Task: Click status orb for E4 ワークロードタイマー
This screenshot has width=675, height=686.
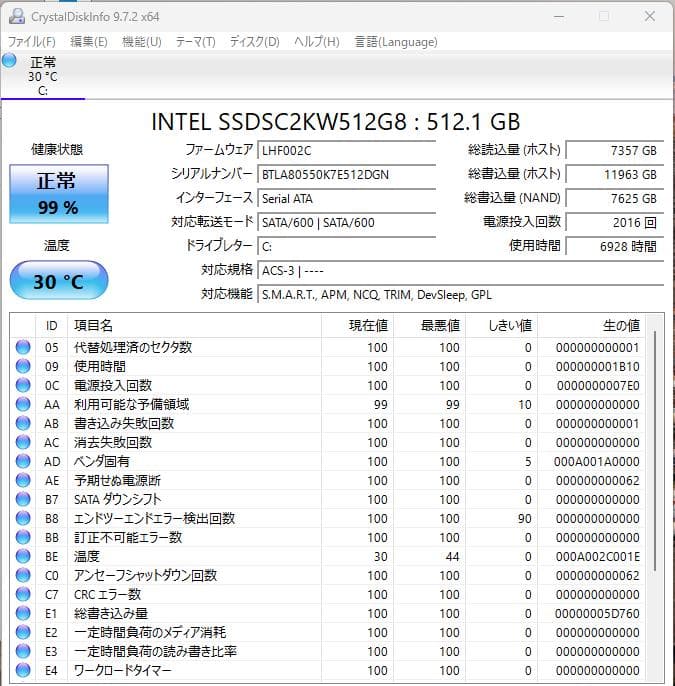Action: pos(23,670)
